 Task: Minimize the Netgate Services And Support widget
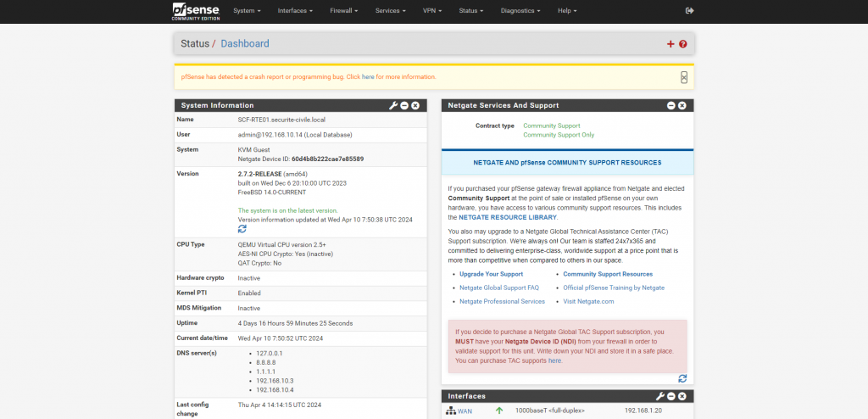click(671, 105)
